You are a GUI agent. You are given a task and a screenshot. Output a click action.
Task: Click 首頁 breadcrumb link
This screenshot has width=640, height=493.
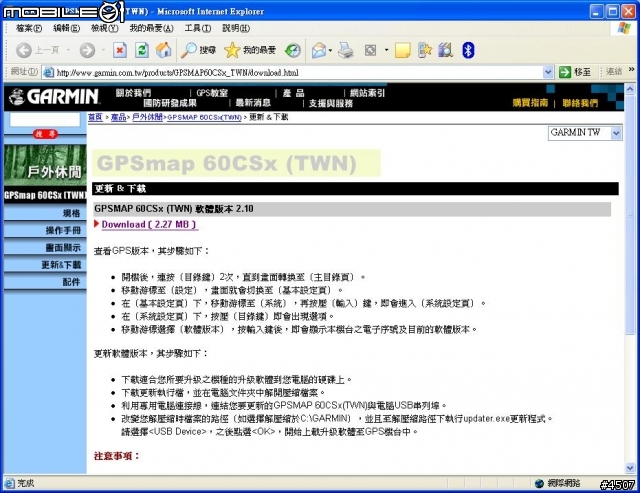pyautogui.click(x=95, y=117)
